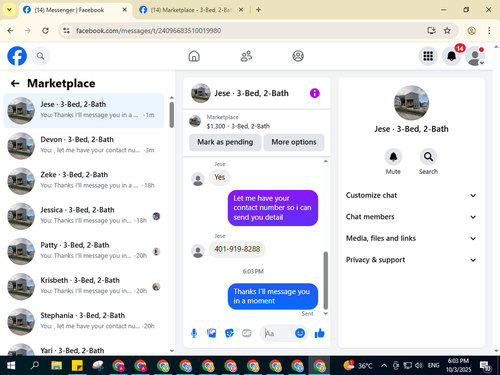
Task: Reload the page in browser toolbar
Action: [45, 31]
